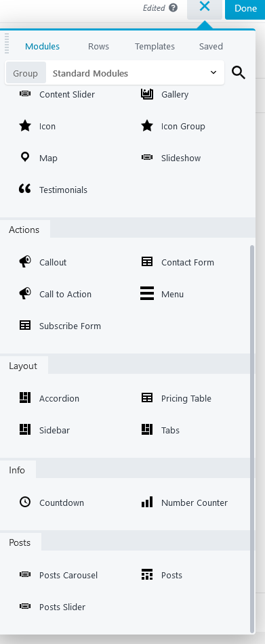Screen dimensions: 265x644
Task: Click the dropdown chevron beside Standard Modules
Action: coord(213,72)
